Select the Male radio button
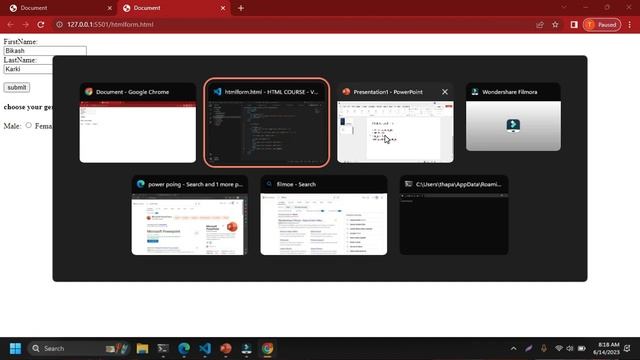 tap(29, 125)
